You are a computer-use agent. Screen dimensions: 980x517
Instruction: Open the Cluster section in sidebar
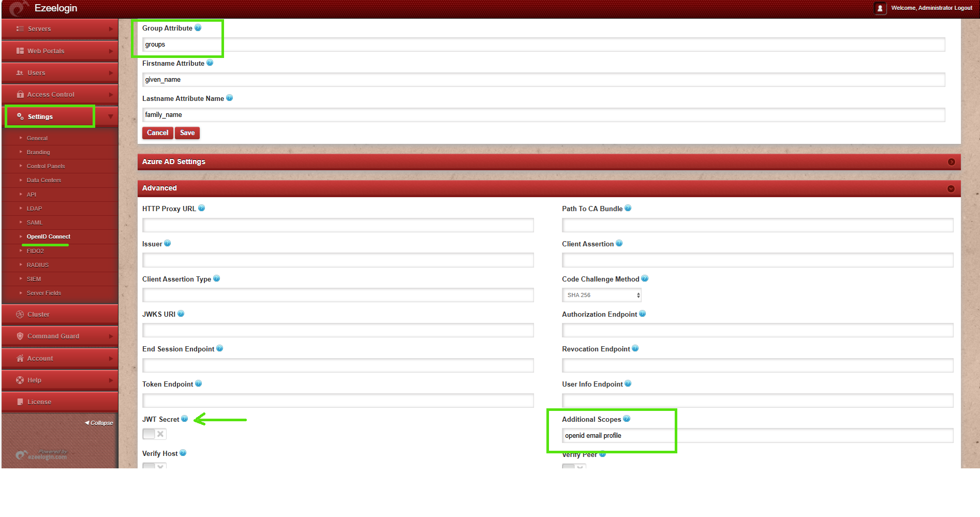[60, 314]
